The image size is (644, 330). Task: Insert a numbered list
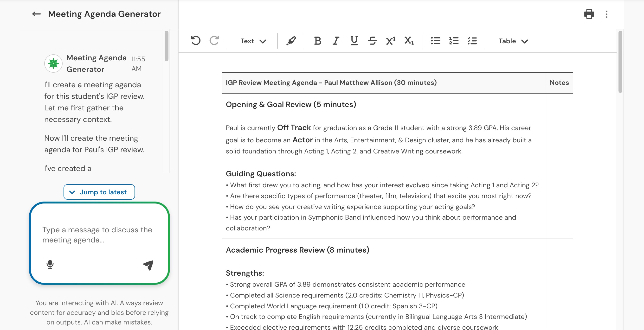454,41
